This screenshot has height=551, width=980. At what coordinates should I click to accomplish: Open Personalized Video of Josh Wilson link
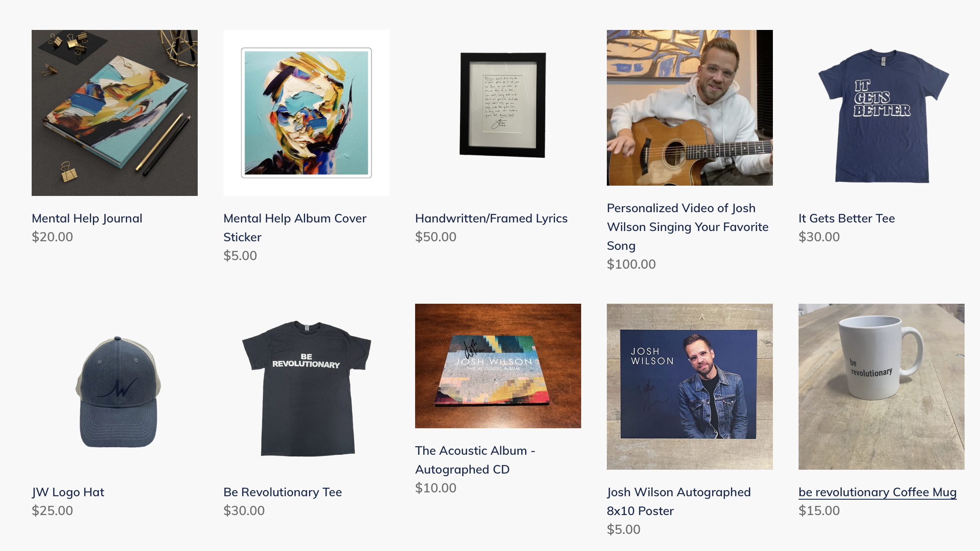click(x=688, y=227)
